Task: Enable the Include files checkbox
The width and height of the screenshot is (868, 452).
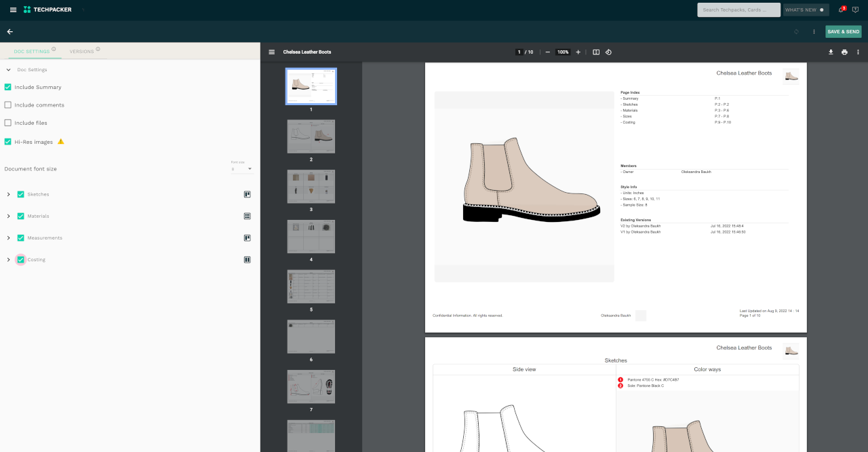Action: (x=8, y=123)
